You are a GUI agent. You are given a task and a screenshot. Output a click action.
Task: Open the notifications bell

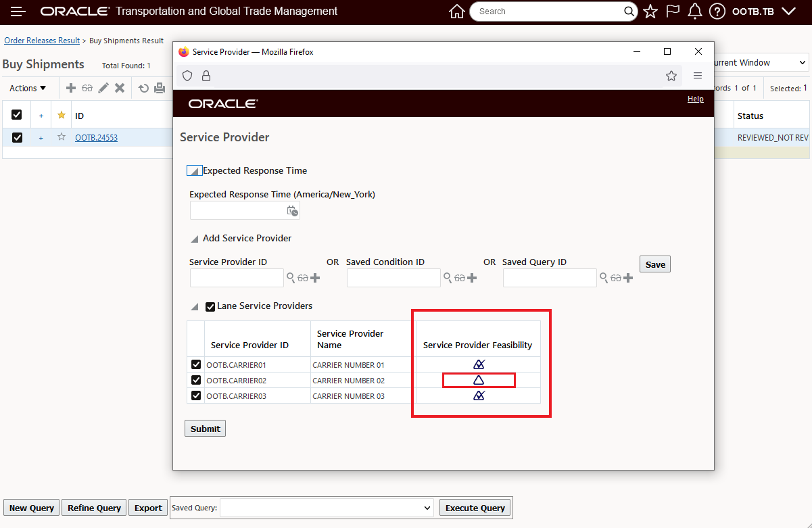tap(694, 11)
